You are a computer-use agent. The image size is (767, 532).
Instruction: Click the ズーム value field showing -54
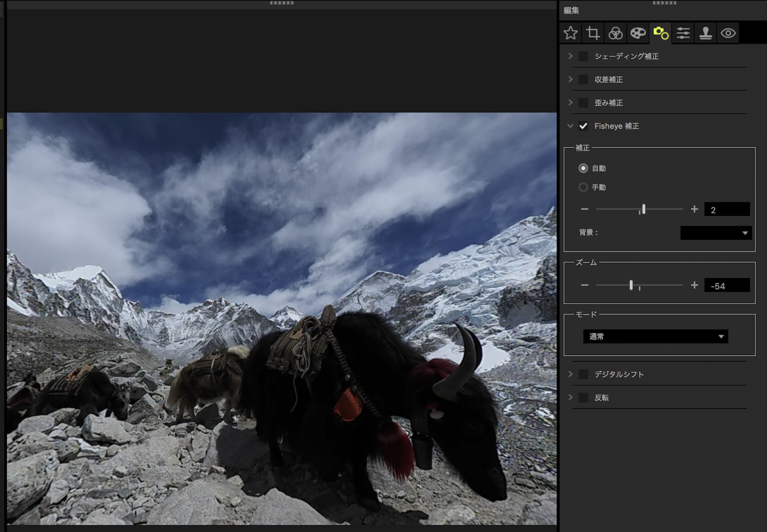(x=727, y=286)
